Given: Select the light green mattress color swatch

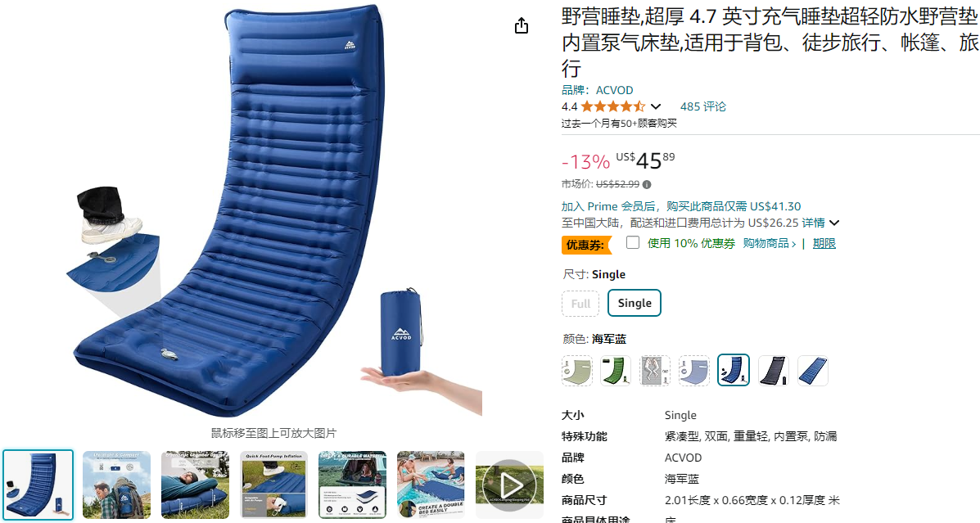Looking at the screenshot, I should 577,371.
